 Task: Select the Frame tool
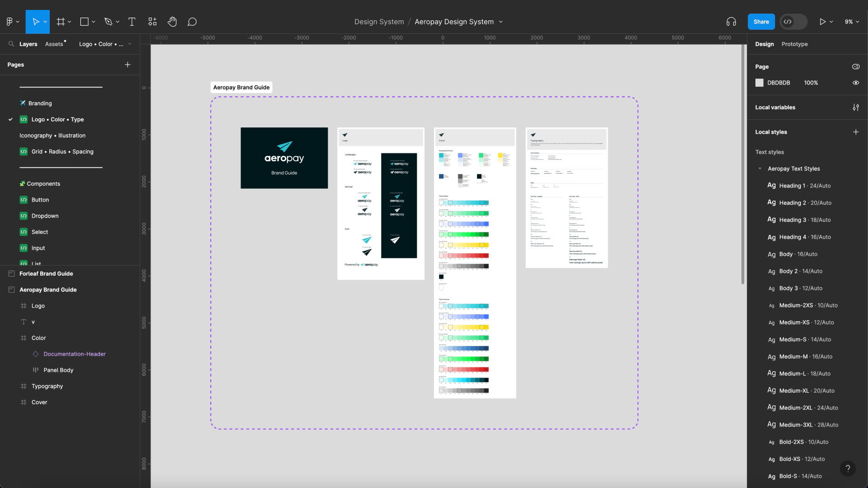pos(61,21)
